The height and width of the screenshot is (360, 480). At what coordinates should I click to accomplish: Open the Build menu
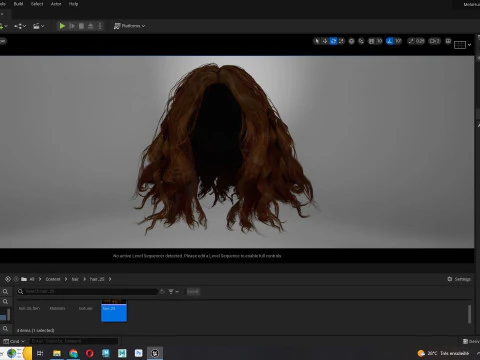tap(18, 4)
